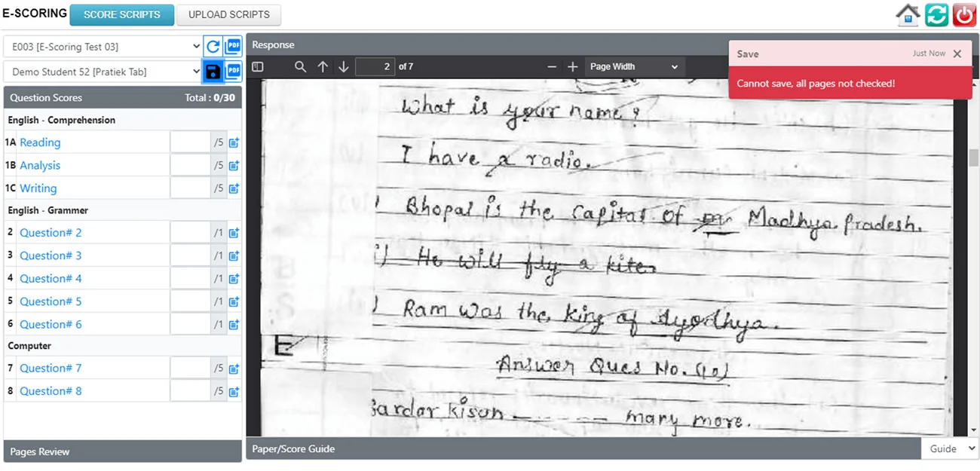
Task: Click the Reading score input field
Action: pyautogui.click(x=190, y=142)
